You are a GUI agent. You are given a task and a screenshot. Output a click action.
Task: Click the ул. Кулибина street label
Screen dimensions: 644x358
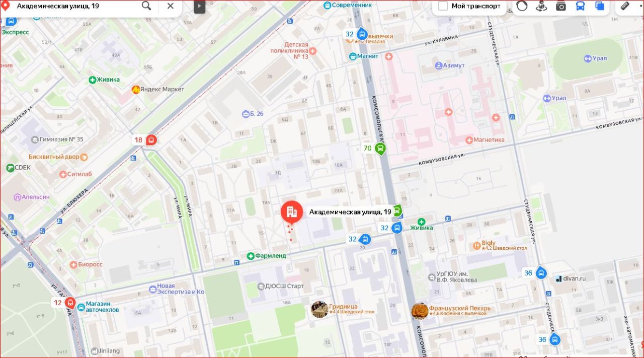pyautogui.click(x=441, y=40)
